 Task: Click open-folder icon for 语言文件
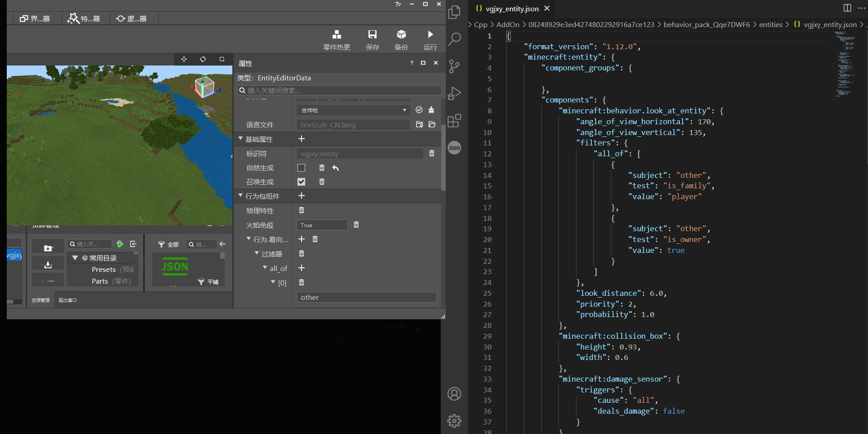coord(432,125)
